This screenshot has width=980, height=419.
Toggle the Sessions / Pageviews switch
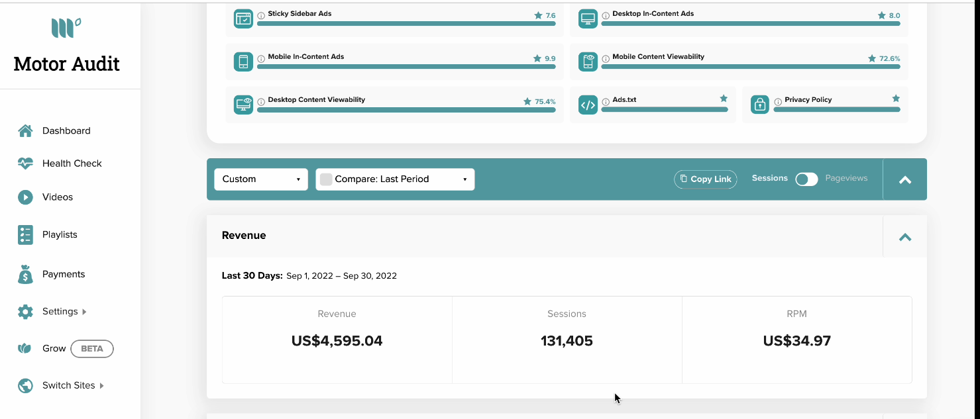(806, 179)
